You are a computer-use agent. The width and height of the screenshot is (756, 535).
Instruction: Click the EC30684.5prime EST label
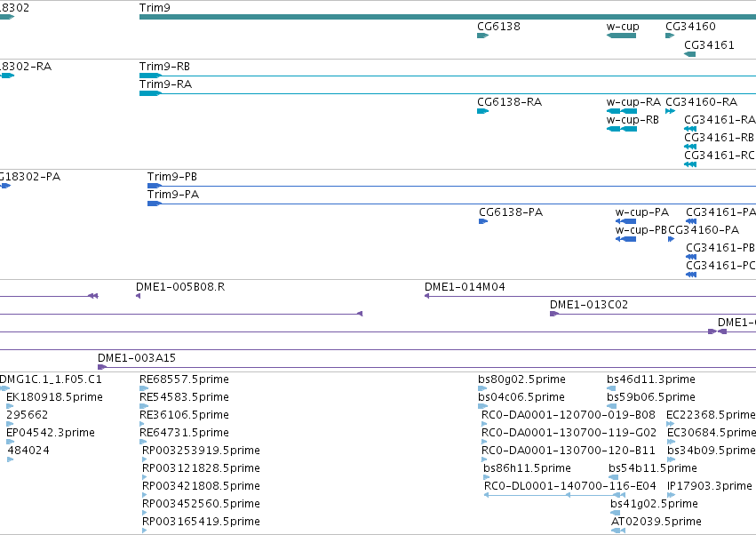click(712, 433)
